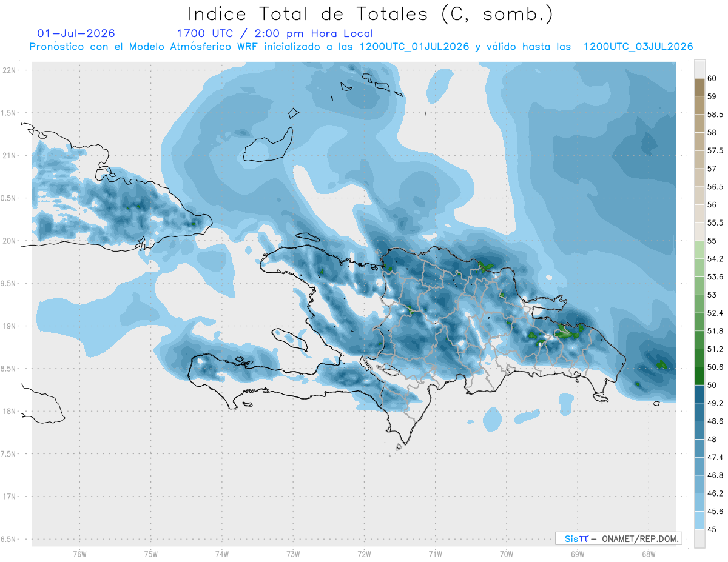Click the "72W" longitude label

(364, 554)
